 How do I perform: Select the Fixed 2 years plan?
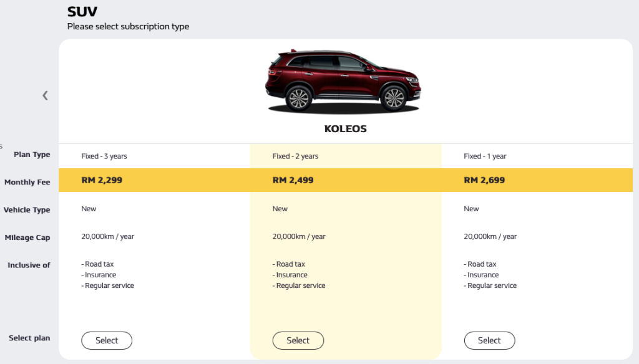coord(298,340)
